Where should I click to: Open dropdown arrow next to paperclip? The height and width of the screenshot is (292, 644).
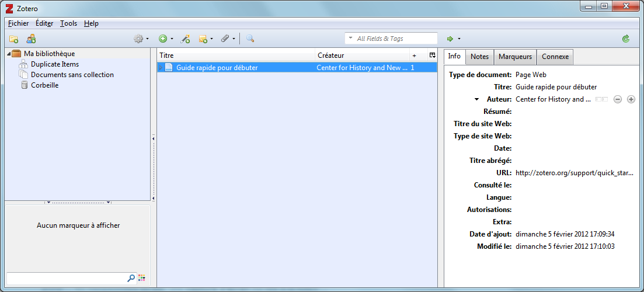pos(234,39)
